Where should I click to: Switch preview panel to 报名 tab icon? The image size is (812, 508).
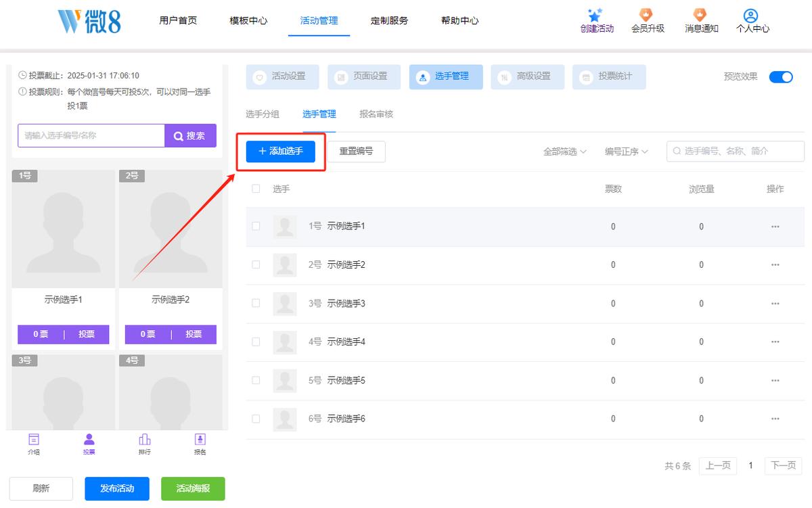[x=200, y=440]
